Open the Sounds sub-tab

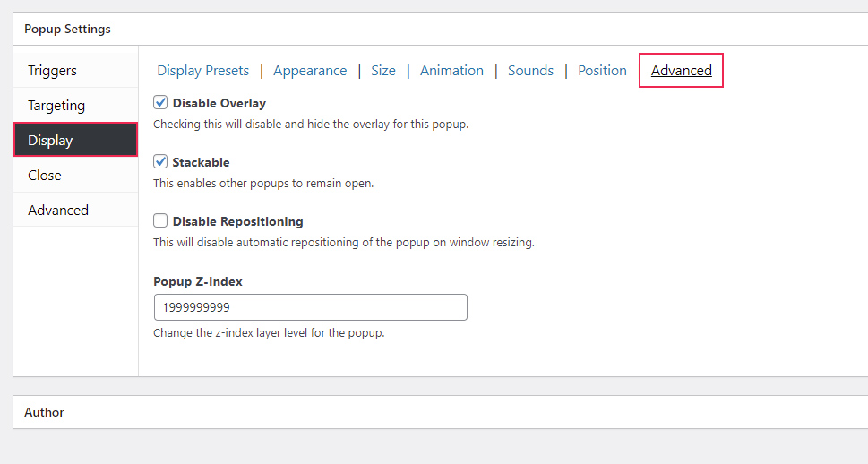[x=531, y=71]
